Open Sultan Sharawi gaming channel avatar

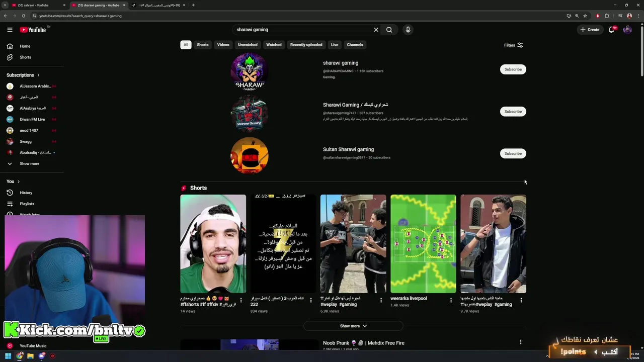pos(250,155)
